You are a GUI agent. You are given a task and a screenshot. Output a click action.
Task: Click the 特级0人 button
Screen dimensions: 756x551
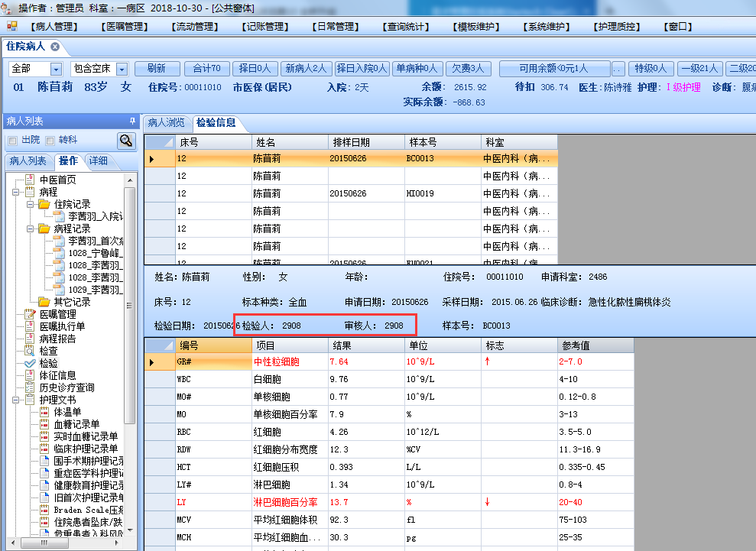tap(651, 69)
